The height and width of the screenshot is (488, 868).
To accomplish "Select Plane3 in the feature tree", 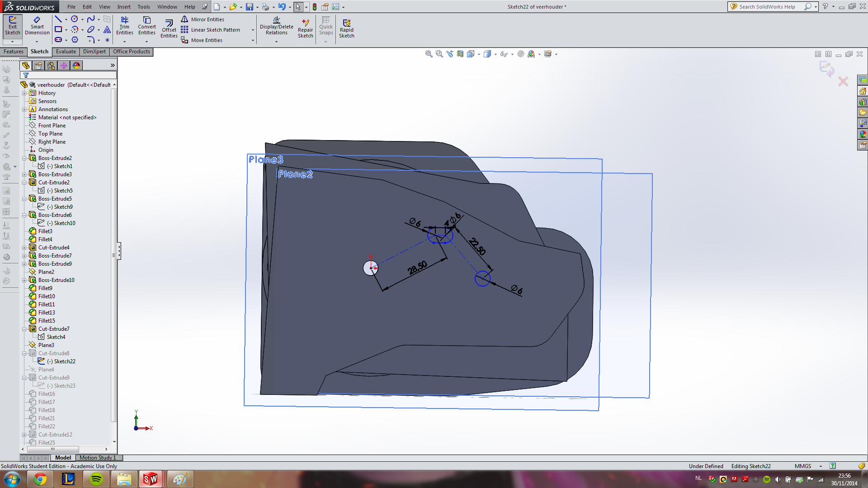I will tap(46, 345).
